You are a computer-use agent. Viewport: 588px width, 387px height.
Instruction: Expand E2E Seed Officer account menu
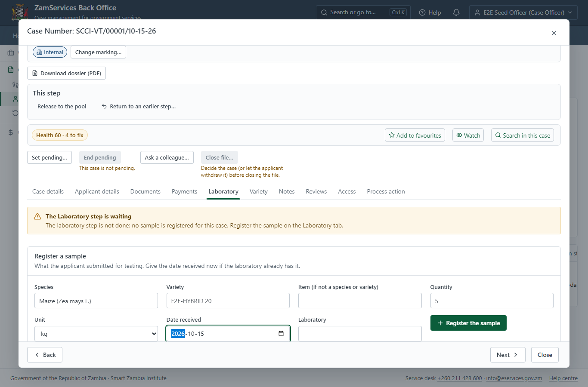[523, 12]
